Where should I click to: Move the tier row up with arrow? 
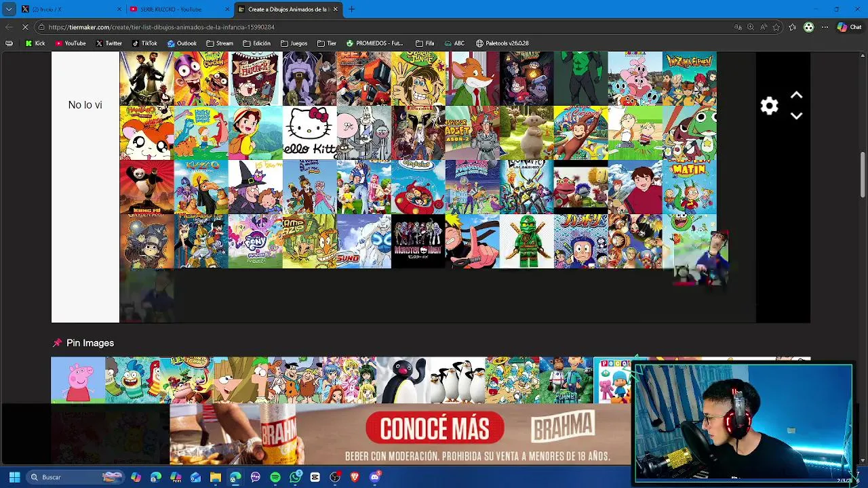tap(797, 96)
